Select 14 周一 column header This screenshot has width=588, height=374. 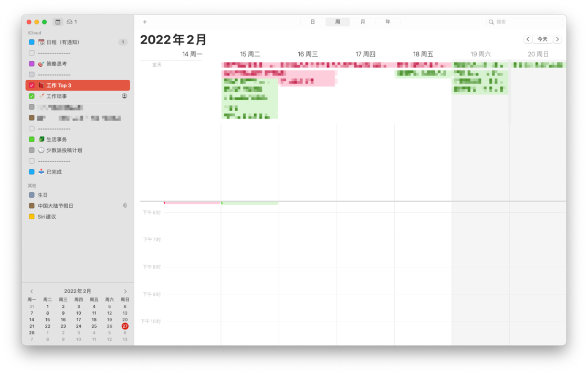[192, 55]
